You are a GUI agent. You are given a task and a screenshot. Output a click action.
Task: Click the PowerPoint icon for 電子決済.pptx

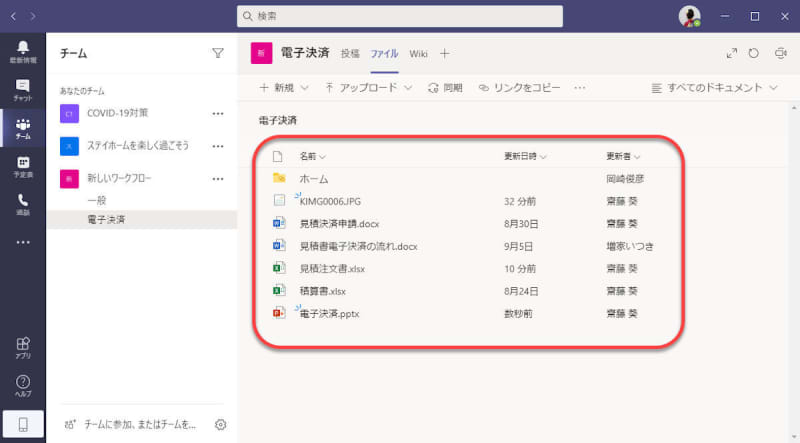coord(279,313)
